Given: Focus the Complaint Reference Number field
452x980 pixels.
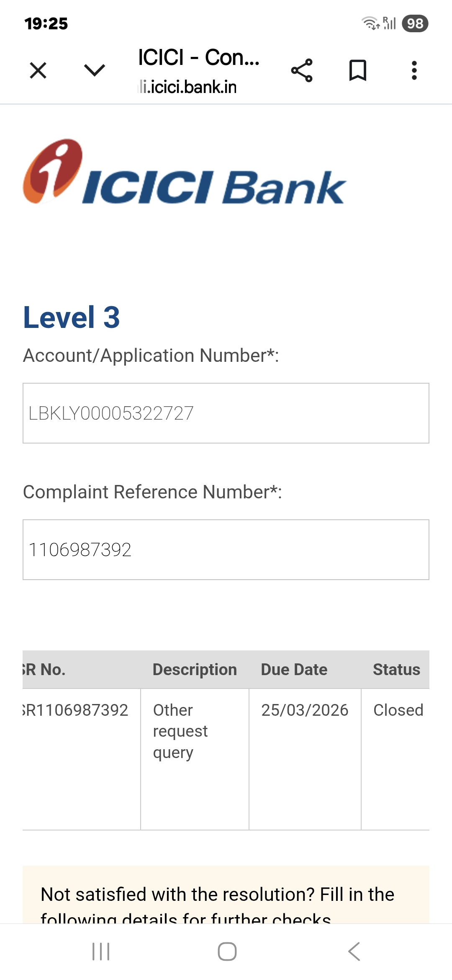Looking at the screenshot, I should coord(226,549).
